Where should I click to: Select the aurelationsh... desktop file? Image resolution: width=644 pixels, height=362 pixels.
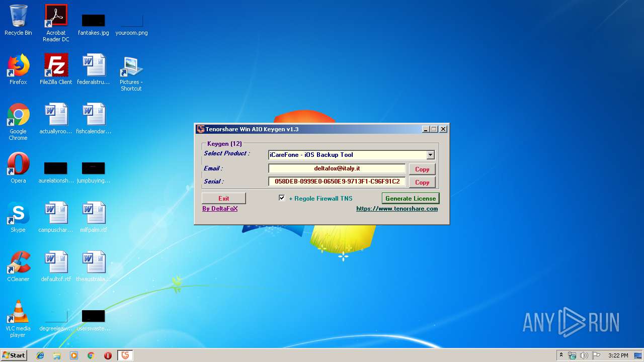tap(56, 171)
